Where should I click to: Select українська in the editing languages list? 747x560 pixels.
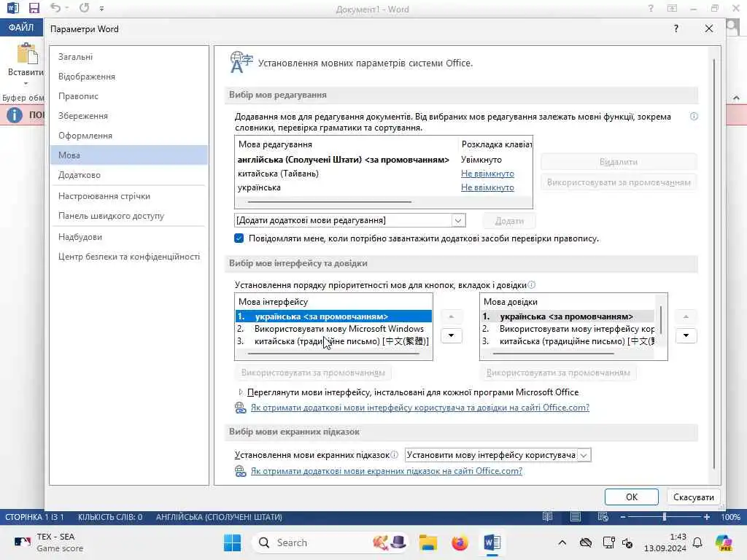pos(259,187)
